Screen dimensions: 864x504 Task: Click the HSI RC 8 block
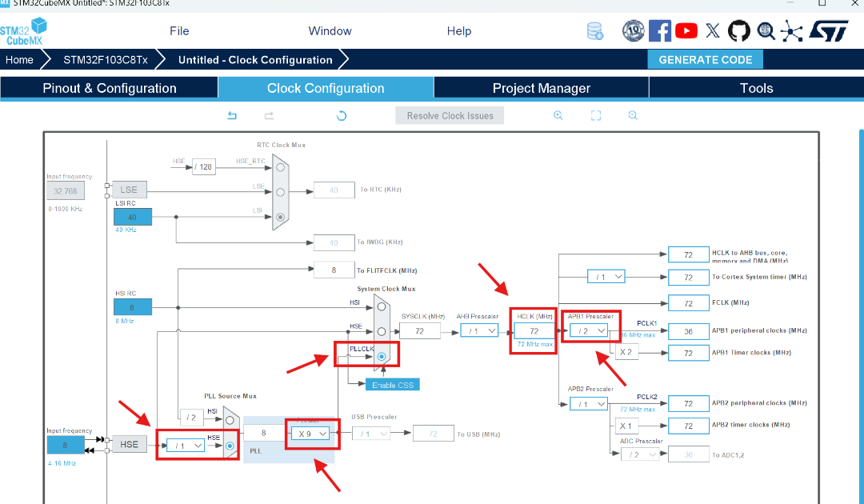[x=132, y=307]
